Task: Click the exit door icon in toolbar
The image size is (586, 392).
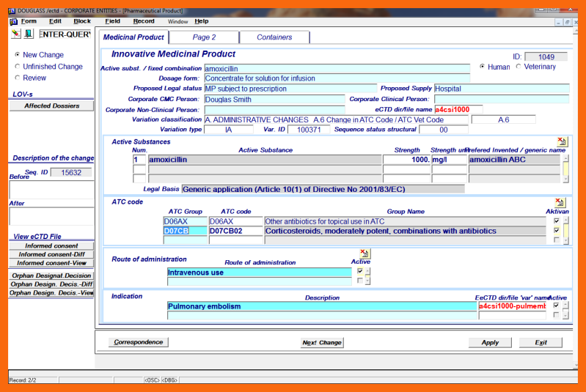Action: click(28, 34)
